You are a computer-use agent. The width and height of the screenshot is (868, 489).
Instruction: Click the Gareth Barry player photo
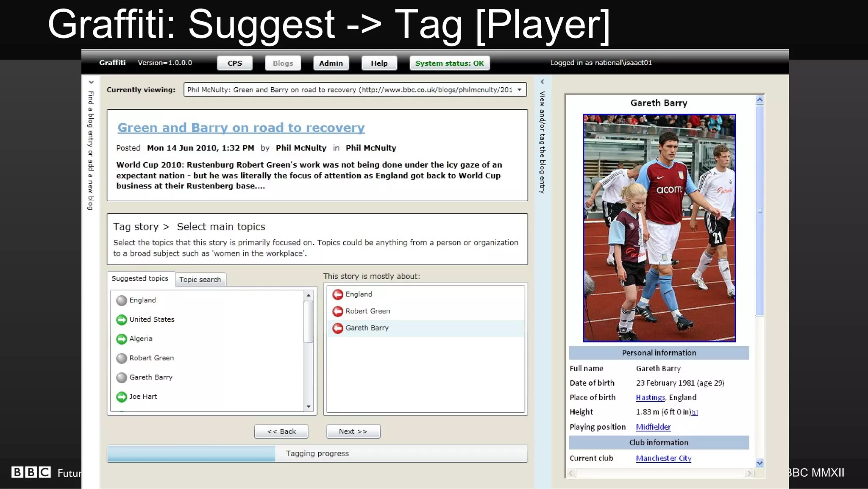click(x=659, y=228)
